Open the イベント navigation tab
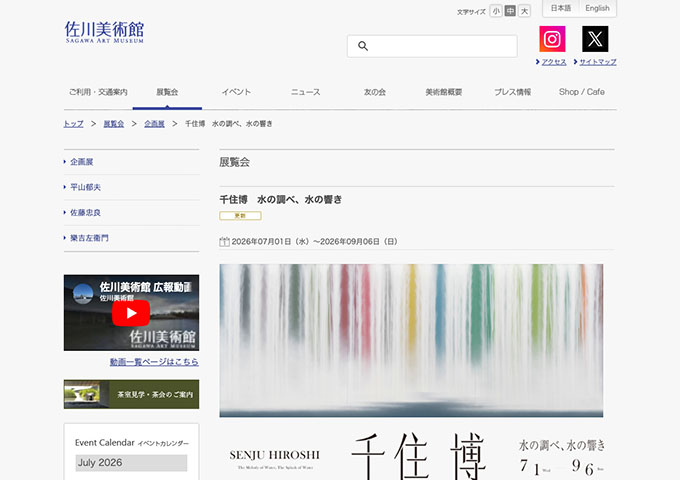680x480 pixels. click(x=236, y=92)
